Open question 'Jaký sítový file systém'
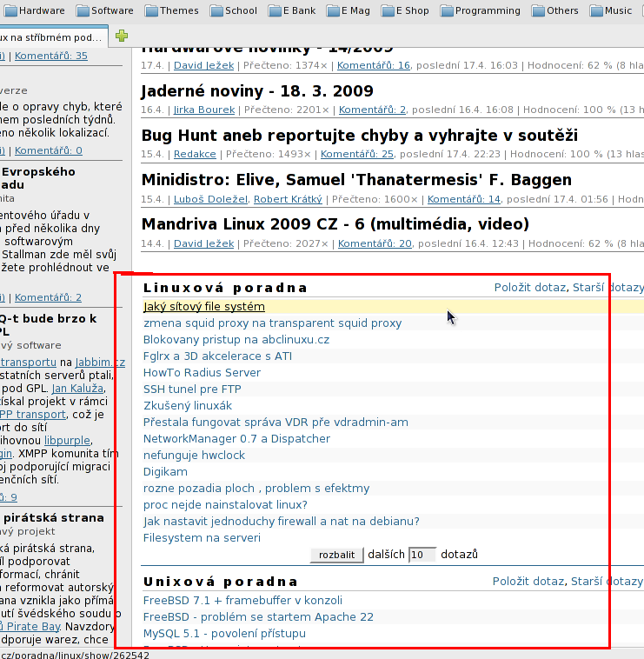 point(204,307)
